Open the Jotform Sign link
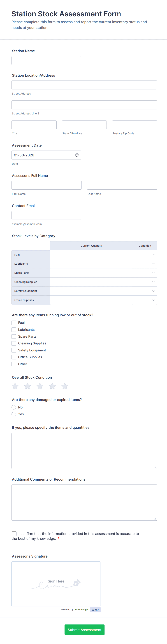Image resolution: width=167 pixels, height=644 pixels. coord(81,610)
